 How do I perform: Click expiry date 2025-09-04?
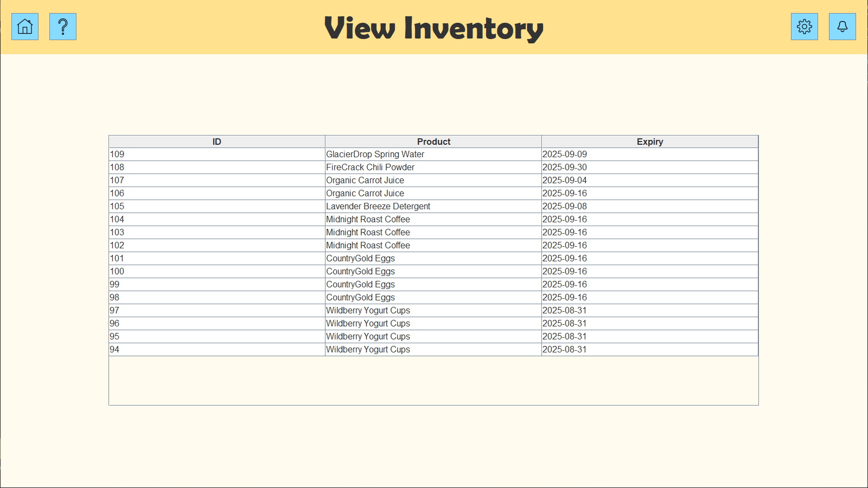pos(650,181)
